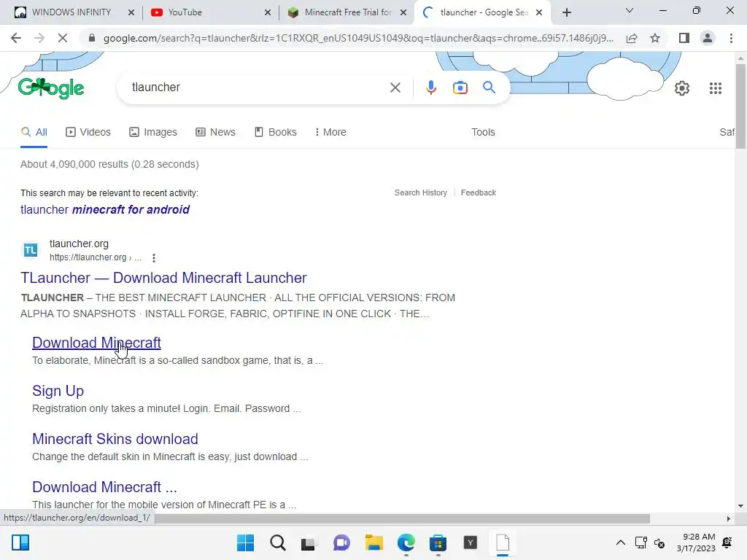Open the Chrome profile avatar
Image resolution: width=747 pixels, height=560 pixels.
pos(708,38)
